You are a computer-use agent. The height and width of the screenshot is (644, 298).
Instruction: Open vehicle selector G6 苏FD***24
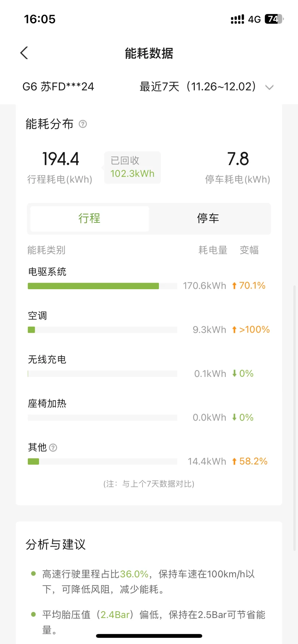point(58,87)
